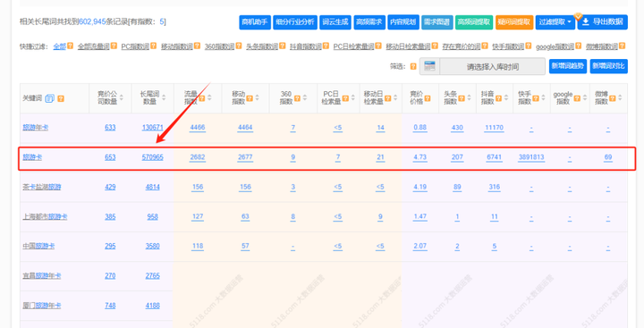Sort by 快手指数 column arrows
The image size is (644, 328).
coord(543,97)
